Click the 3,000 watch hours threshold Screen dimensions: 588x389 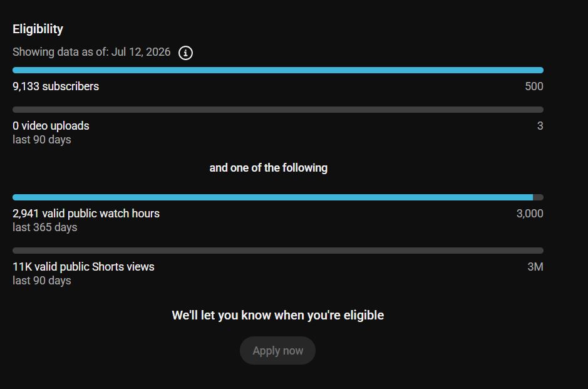(530, 214)
